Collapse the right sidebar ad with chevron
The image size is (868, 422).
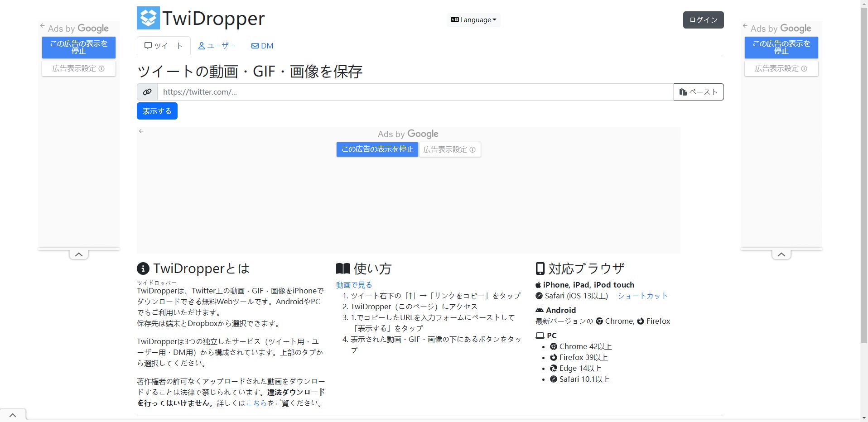[x=781, y=254]
